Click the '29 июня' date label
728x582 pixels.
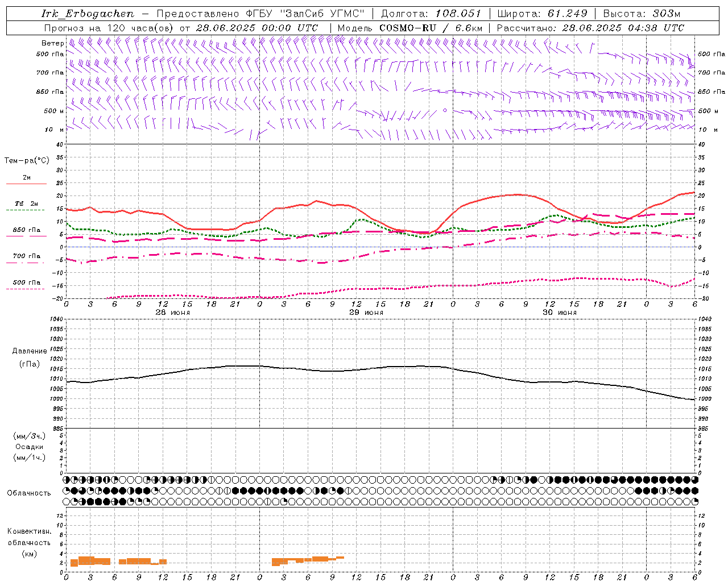(366, 313)
